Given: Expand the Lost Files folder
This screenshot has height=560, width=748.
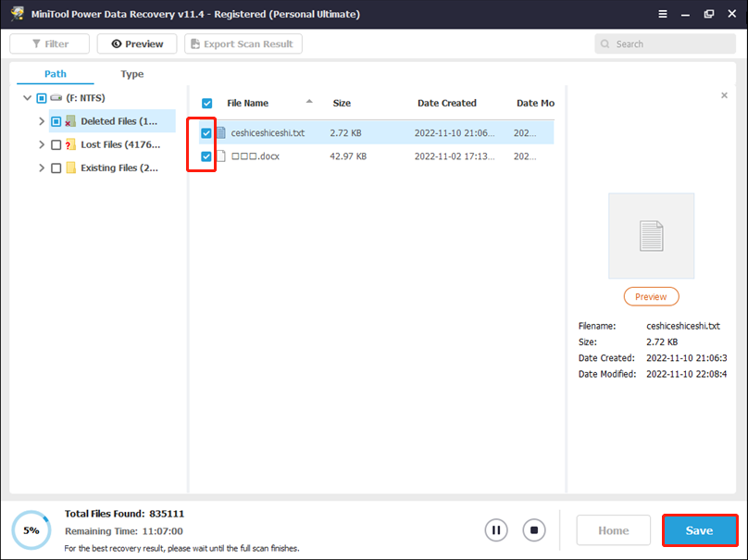Looking at the screenshot, I should point(42,144).
